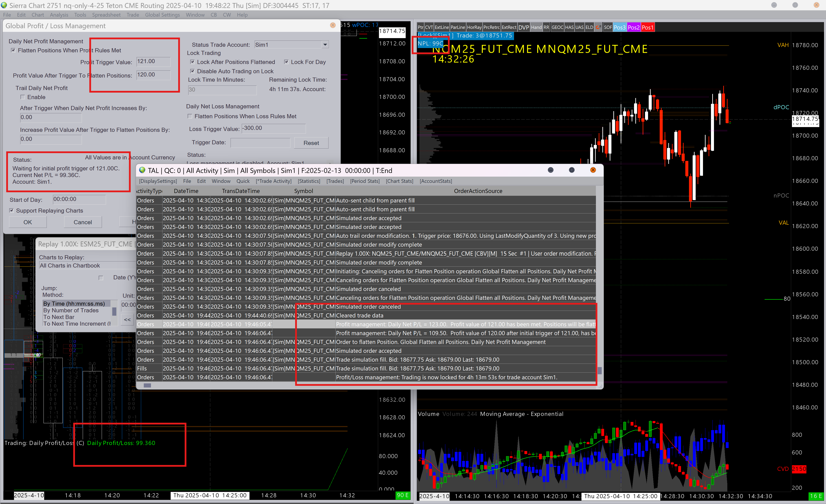Open All Charts in Chartbook selector
This screenshot has width=826, height=504.
coord(86,265)
